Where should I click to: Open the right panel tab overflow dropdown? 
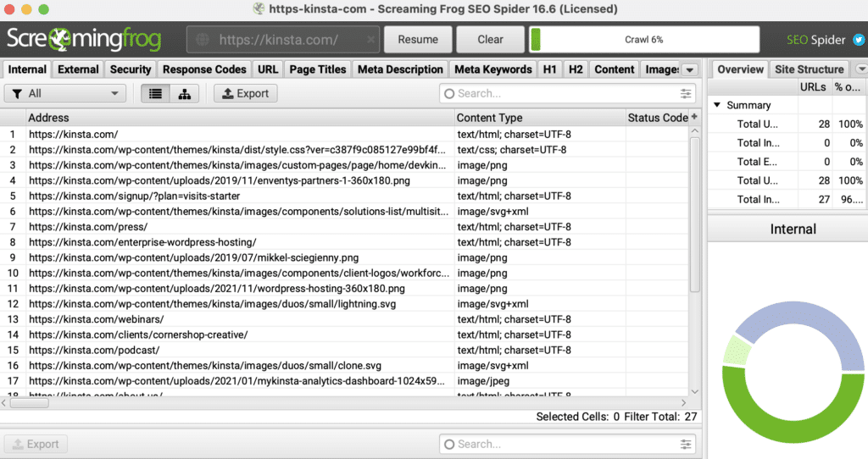coord(861,69)
